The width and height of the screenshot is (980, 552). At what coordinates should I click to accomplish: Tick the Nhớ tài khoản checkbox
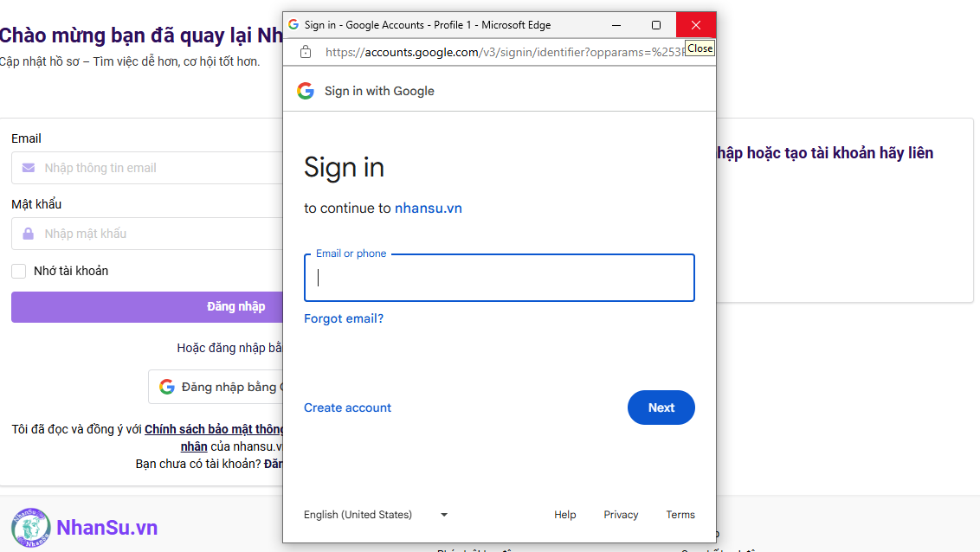(x=19, y=271)
